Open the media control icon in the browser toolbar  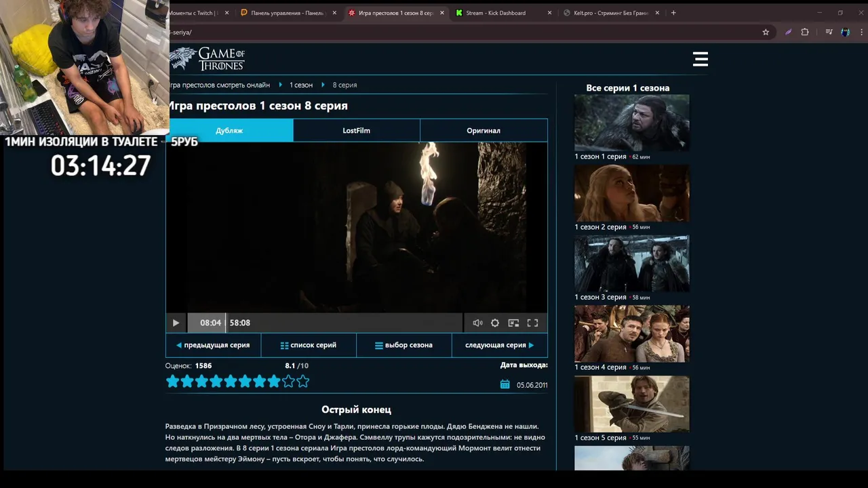[829, 32]
